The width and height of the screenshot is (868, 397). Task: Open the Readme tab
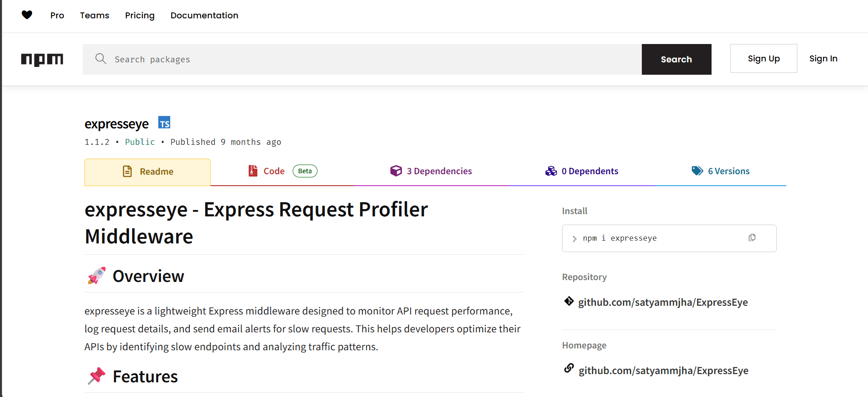tap(148, 172)
